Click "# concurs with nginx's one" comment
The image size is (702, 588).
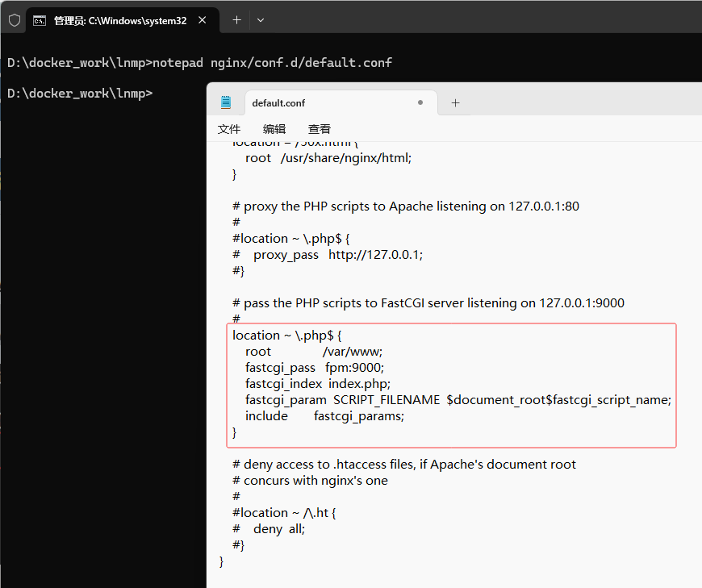coord(311,481)
